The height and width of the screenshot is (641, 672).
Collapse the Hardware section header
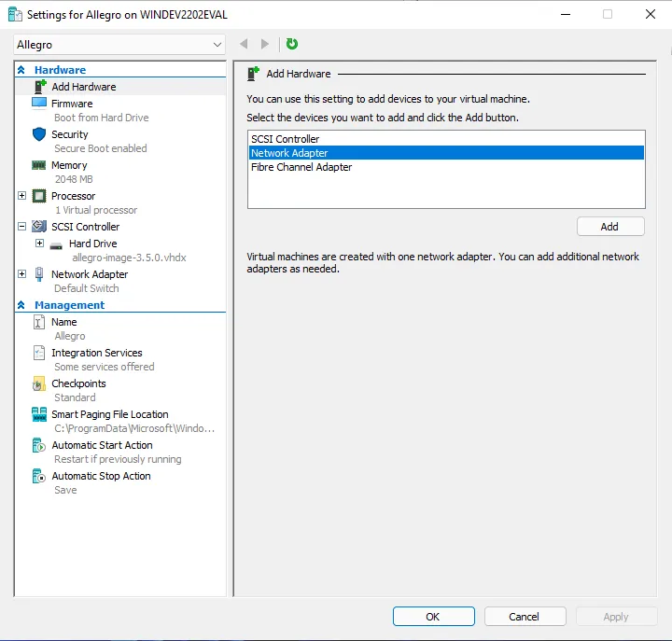[x=21, y=70]
